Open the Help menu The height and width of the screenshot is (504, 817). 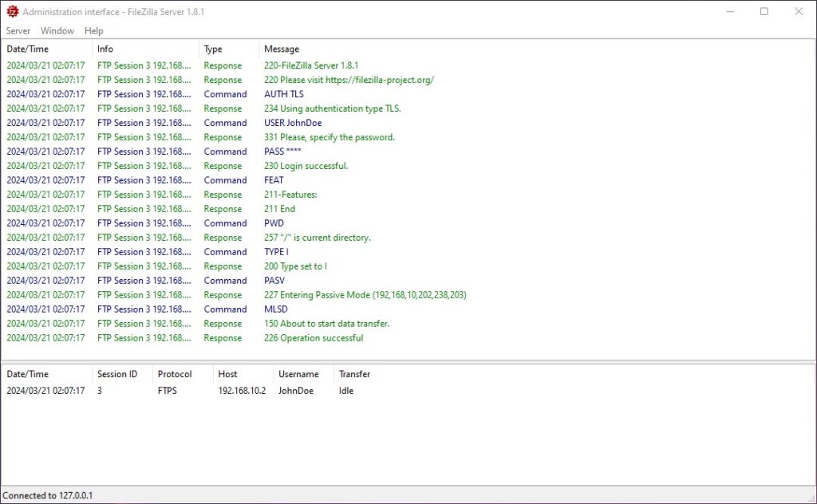click(x=94, y=31)
